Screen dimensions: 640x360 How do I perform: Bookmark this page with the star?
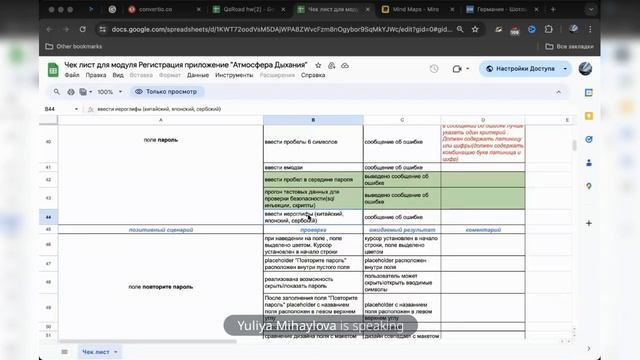coord(475,29)
